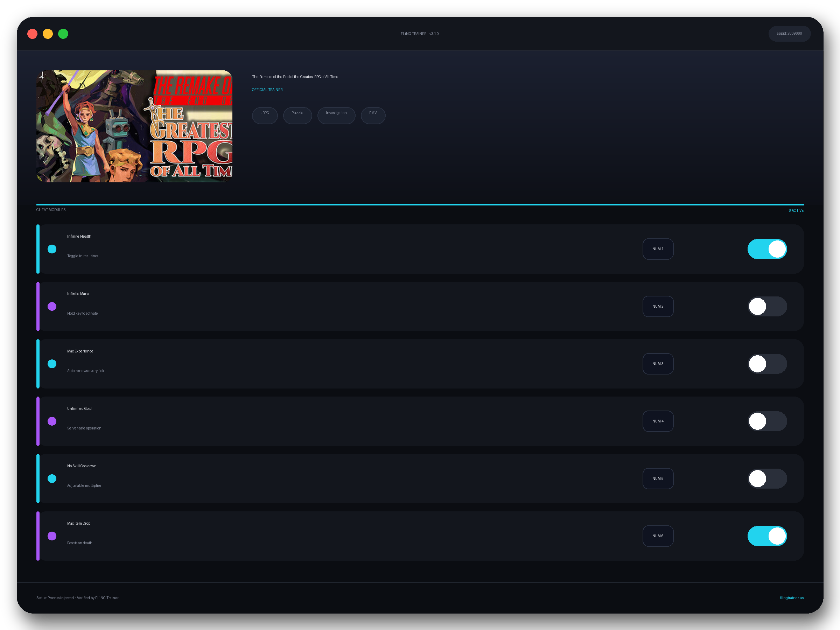Click the NUM 1 hotkey button
Image resolution: width=840 pixels, height=630 pixels.
[x=658, y=249]
